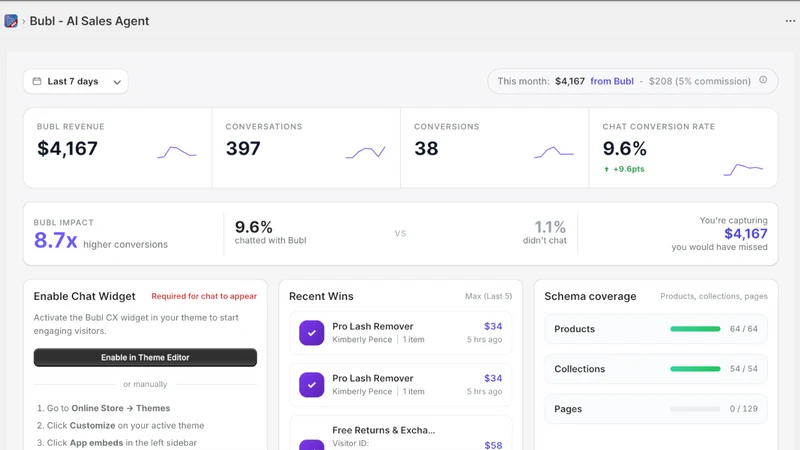Click the calendar icon in date picker
This screenshot has height=450, width=800.
[37, 81]
